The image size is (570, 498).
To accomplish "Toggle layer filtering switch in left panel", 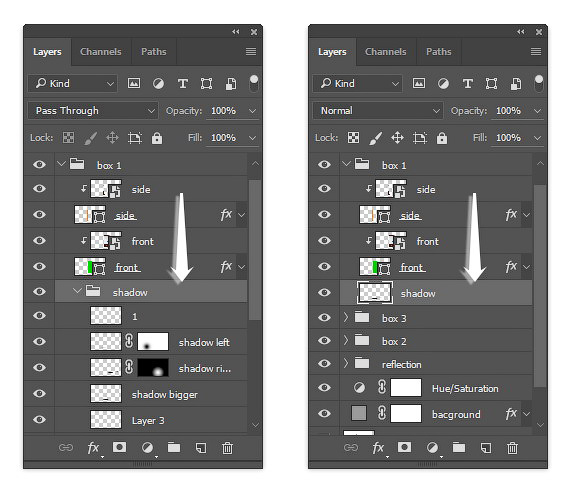I will 254,84.
